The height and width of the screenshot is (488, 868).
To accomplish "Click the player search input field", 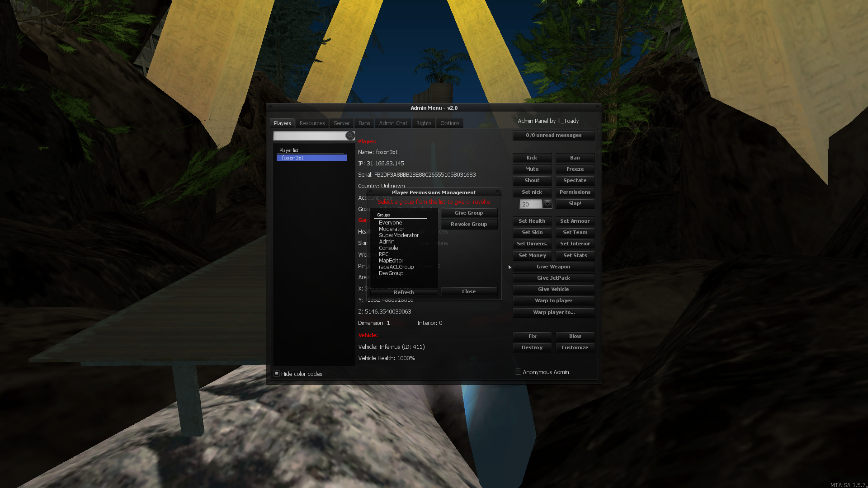I will 310,136.
